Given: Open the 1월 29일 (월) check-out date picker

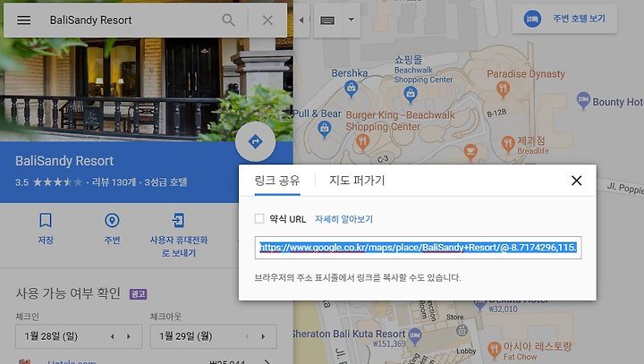Looking at the screenshot, I should click(x=213, y=336).
